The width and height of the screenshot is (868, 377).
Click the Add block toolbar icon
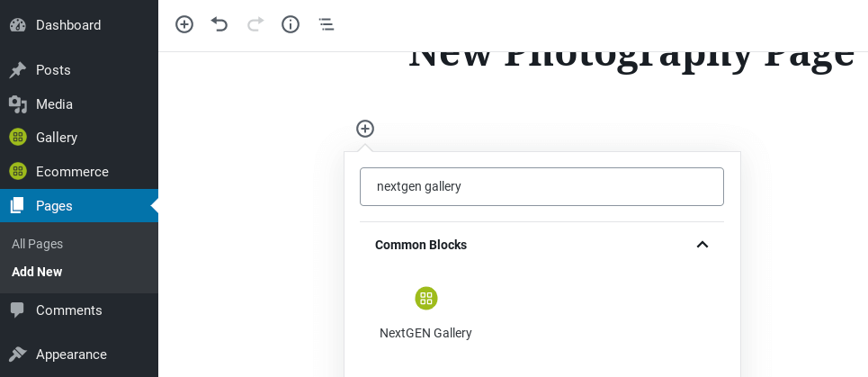pyautogui.click(x=184, y=24)
